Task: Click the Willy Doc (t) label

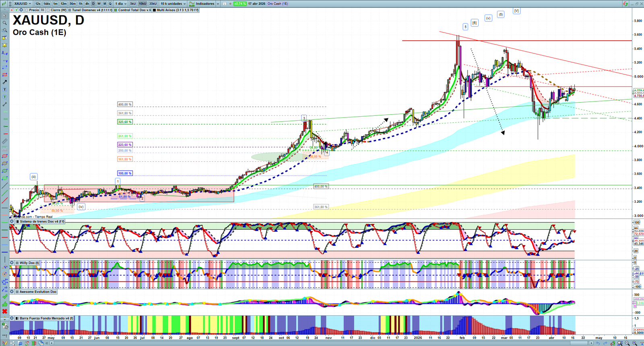Action: 29,263
